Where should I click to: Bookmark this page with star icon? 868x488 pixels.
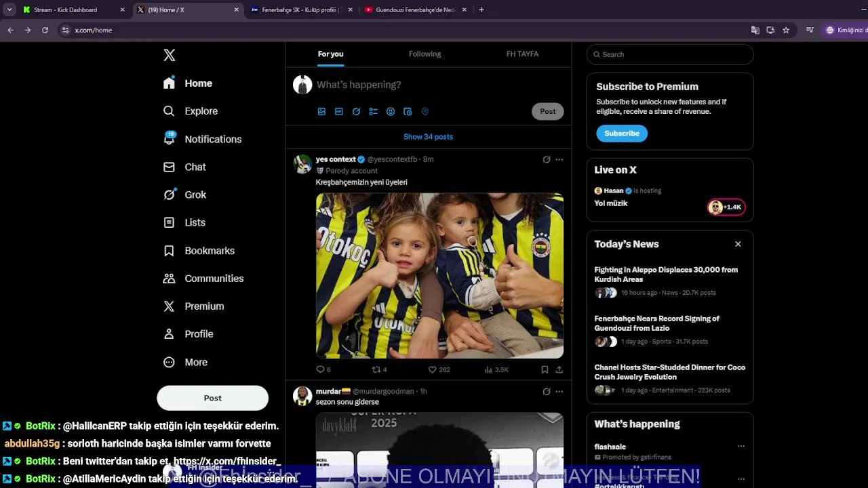pyautogui.click(x=786, y=30)
